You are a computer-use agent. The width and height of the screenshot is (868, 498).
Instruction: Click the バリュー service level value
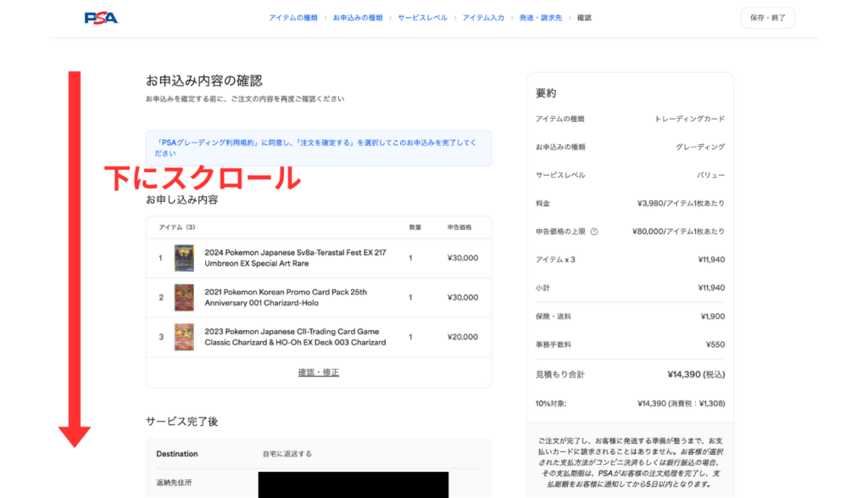(x=711, y=175)
